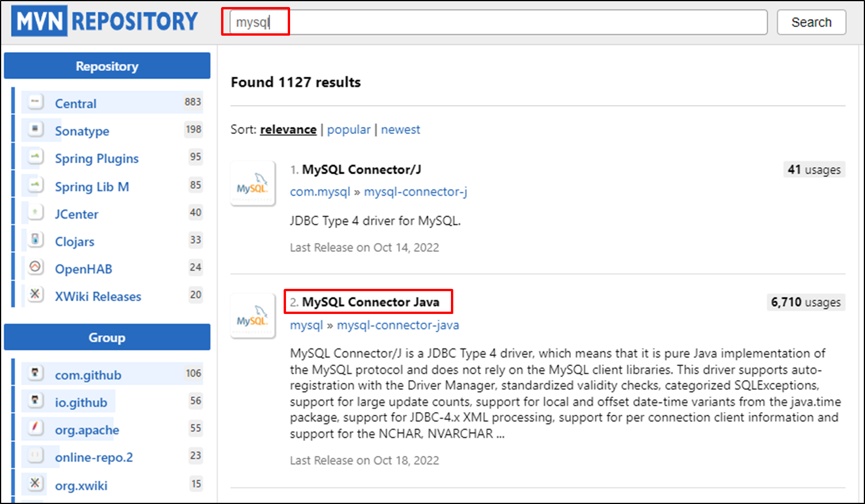Sort results by newest
Viewport: 865px width, 504px height.
pos(401,129)
